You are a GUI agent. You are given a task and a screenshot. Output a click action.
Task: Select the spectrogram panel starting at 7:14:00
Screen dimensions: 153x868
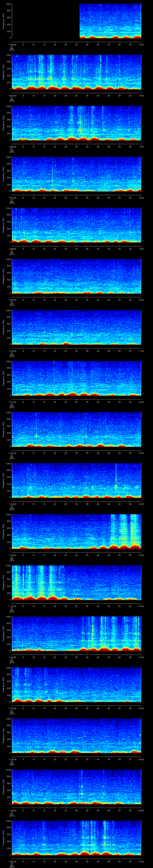[x=76, y=531]
